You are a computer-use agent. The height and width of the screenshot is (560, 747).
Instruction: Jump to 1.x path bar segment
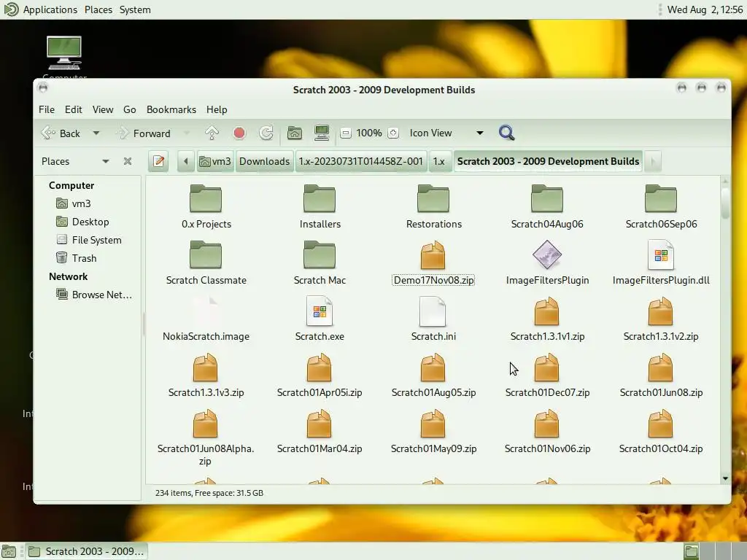coord(438,161)
